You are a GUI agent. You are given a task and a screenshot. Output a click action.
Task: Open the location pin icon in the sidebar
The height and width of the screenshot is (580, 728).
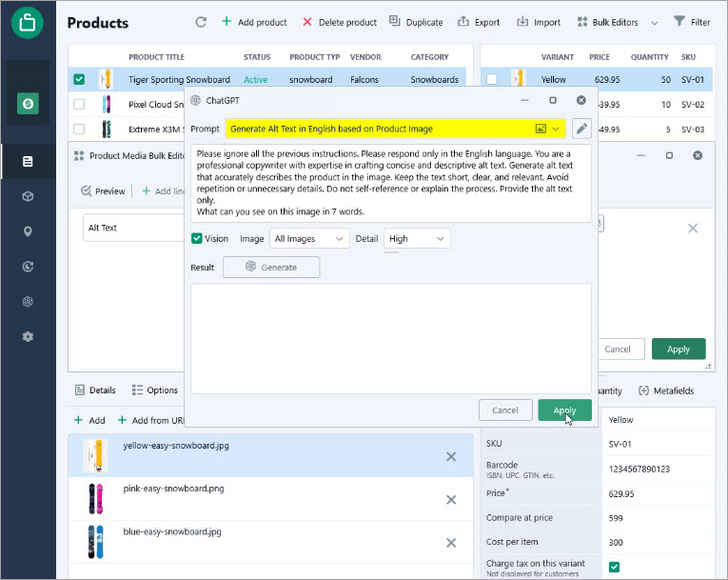coord(28,231)
